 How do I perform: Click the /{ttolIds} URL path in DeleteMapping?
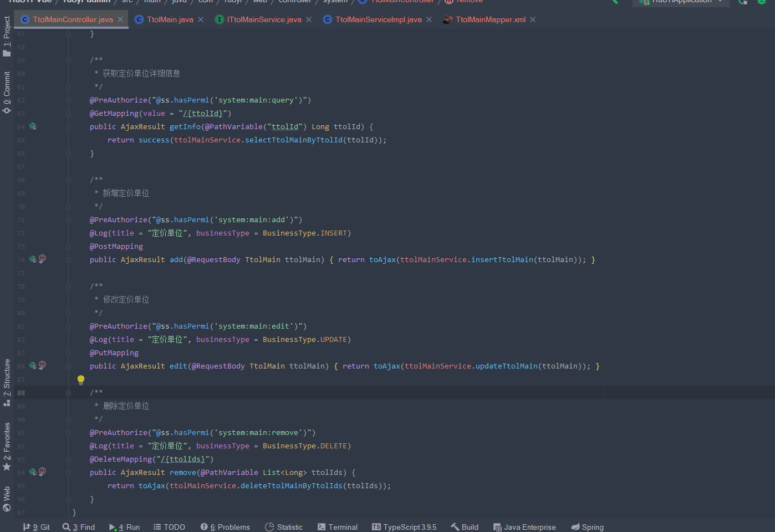[x=183, y=459]
